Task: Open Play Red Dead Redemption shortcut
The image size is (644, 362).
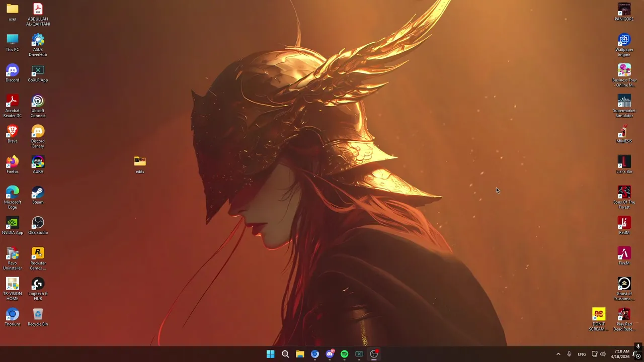Action: tap(624, 320)
